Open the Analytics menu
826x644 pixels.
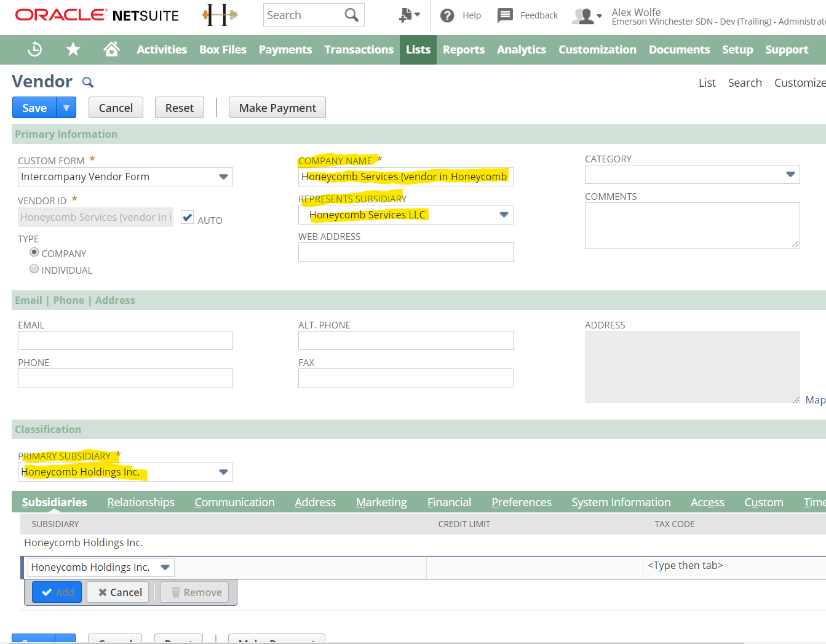[522, 50]
